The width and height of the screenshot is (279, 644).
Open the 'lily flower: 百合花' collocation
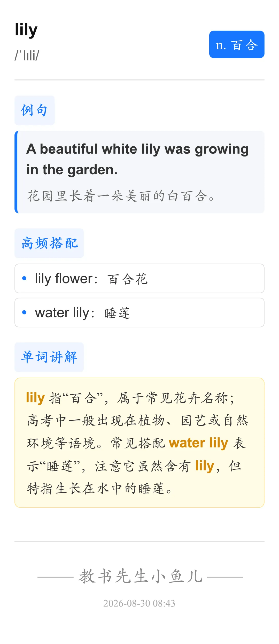pyautogui.click(x=139, y=279)
